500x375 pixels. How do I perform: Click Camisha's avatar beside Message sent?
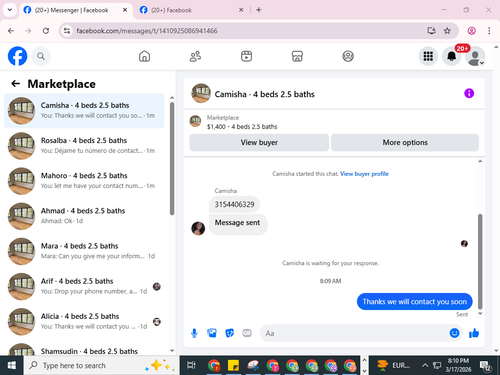198,229
